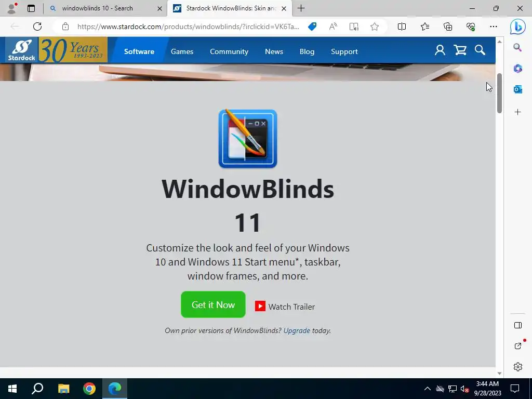Click the page scrollbar thumb

pyautogui.click(x=499, y=92)
